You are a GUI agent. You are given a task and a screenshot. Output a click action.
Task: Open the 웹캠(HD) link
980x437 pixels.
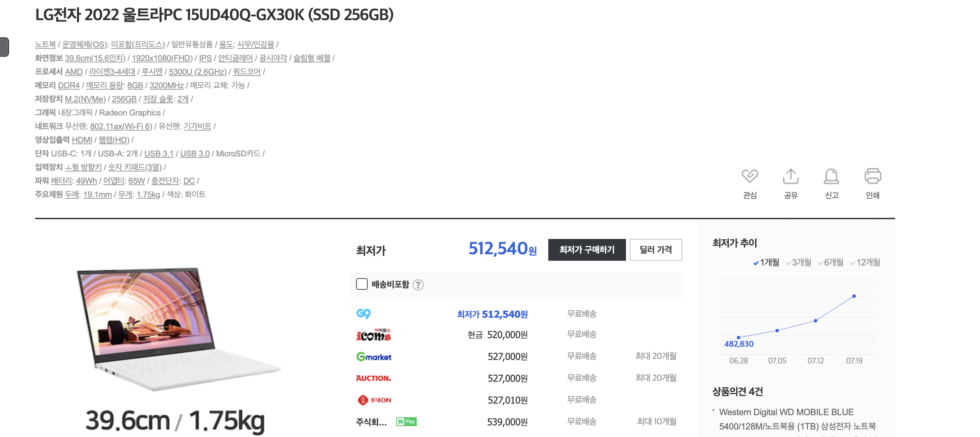114,140
